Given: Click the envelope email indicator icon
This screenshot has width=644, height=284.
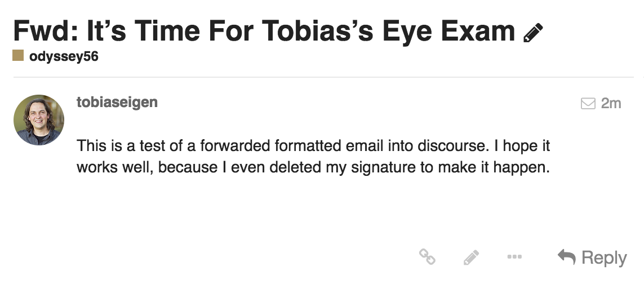Looking at the screenshot, I should coord(588,104).
